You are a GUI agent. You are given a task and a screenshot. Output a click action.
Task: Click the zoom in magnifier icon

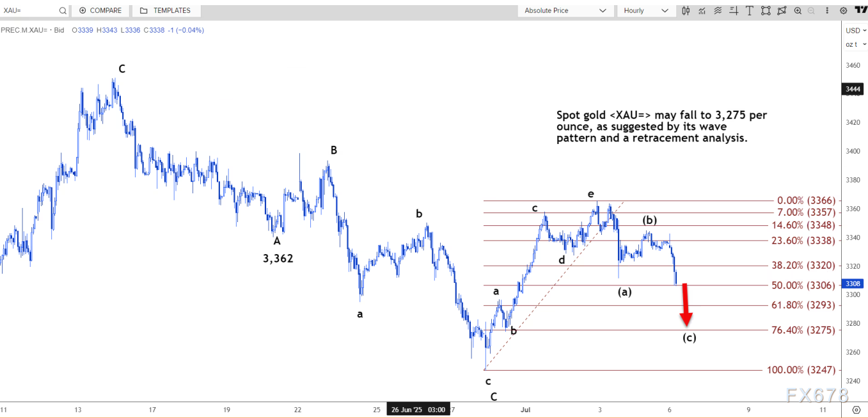point(798,10)
